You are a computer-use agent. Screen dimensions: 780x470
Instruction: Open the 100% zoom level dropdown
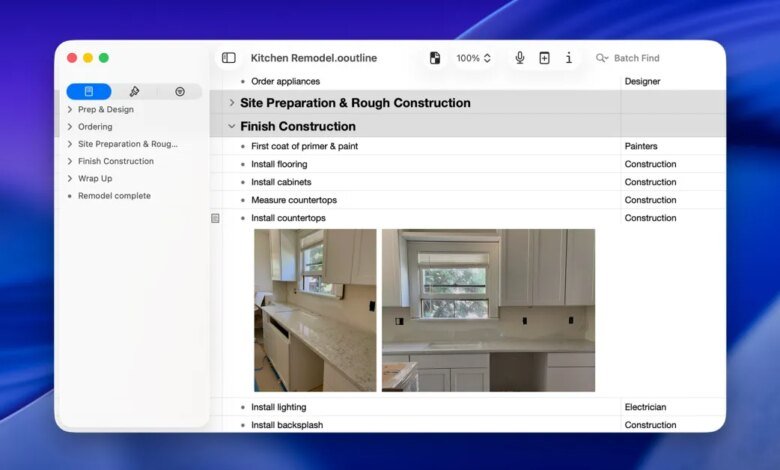pyautogui.click(x=474, y=58)
